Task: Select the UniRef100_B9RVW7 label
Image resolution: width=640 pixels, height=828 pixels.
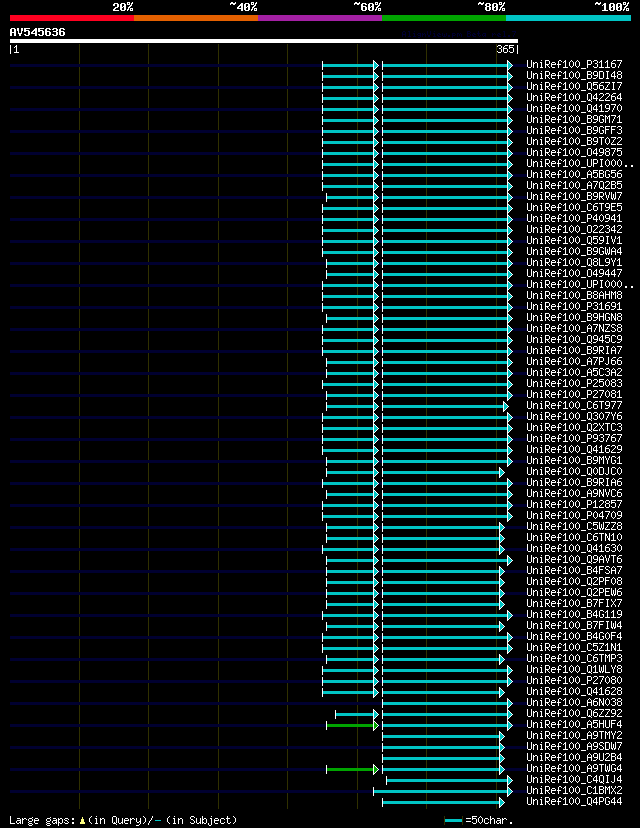Action: click(x=574, y=196)
